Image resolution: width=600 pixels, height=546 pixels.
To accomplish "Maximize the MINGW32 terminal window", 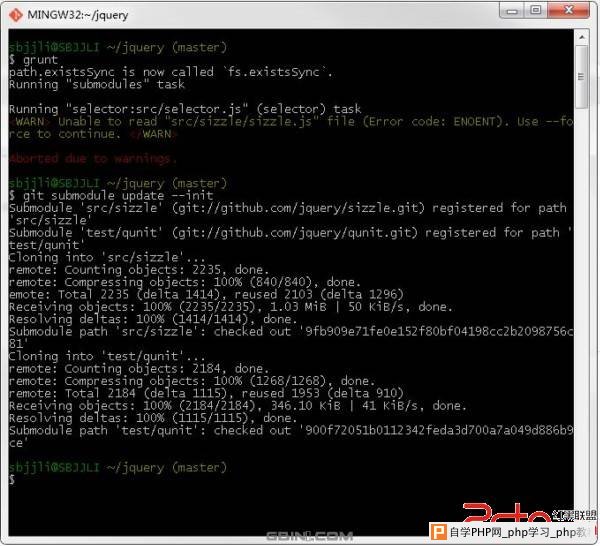I will [x=536, y=10].
